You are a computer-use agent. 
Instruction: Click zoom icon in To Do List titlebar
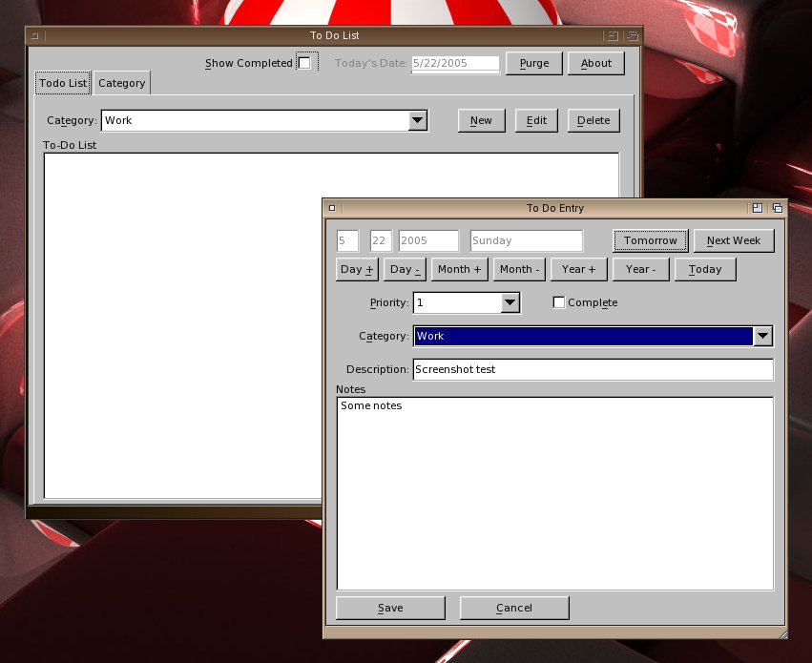[613, 35]
